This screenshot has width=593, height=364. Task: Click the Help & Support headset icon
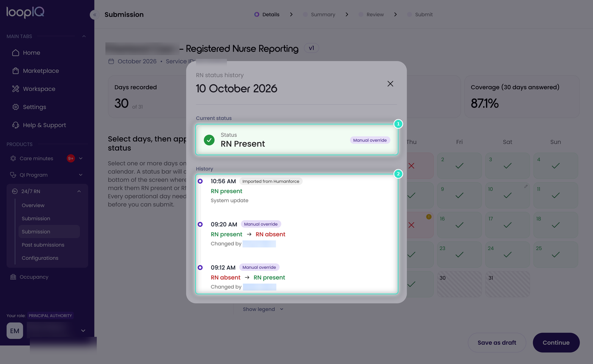[16, 125]
